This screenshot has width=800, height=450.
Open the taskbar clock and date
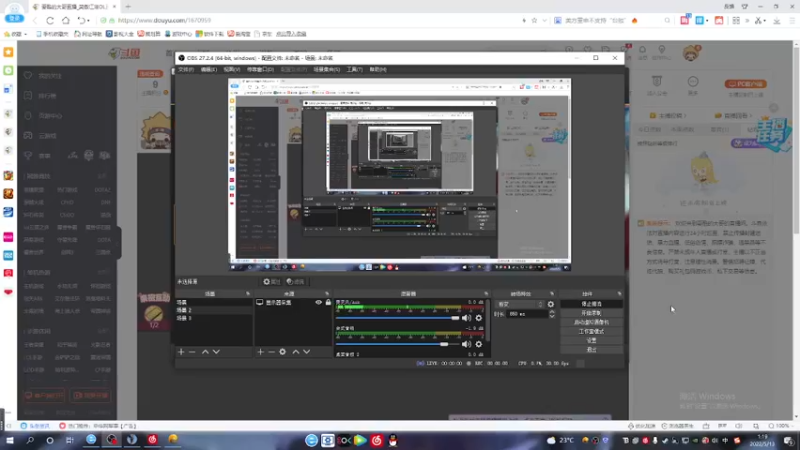(763, 440)
